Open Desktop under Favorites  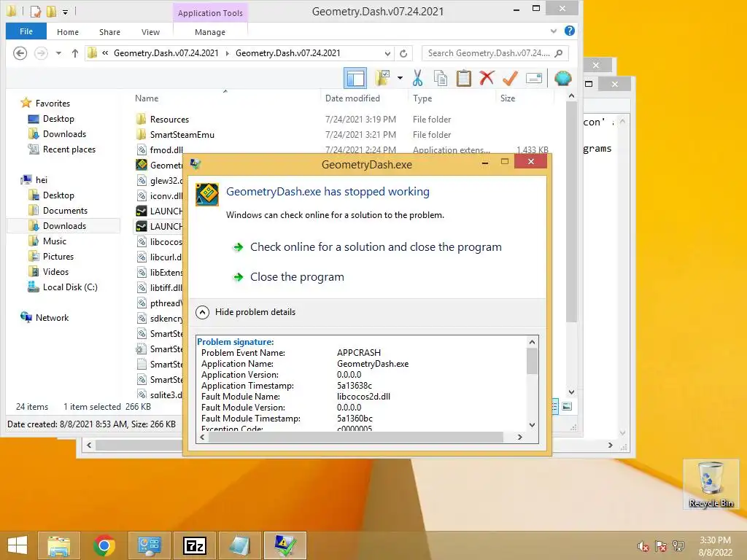click(58, 119)
